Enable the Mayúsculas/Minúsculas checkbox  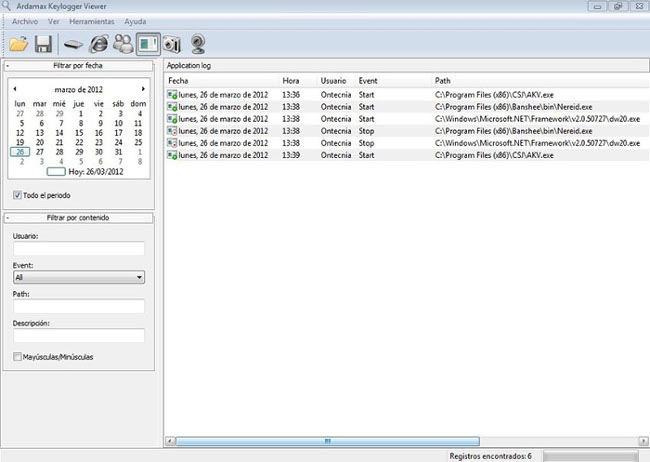17,357
